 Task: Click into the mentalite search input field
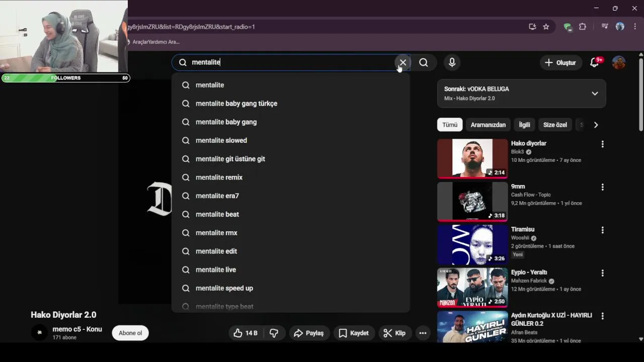click(292, 62)
